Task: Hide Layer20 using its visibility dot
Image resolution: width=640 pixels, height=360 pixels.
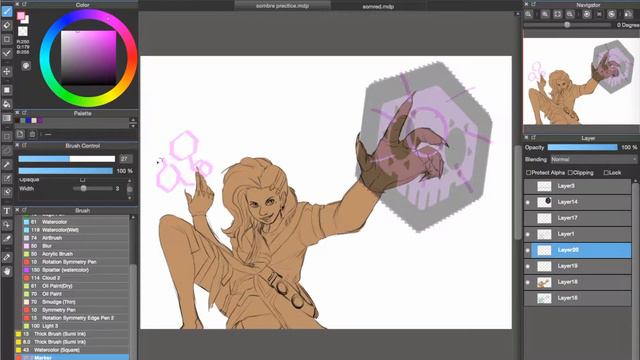Action: [528, 250]
